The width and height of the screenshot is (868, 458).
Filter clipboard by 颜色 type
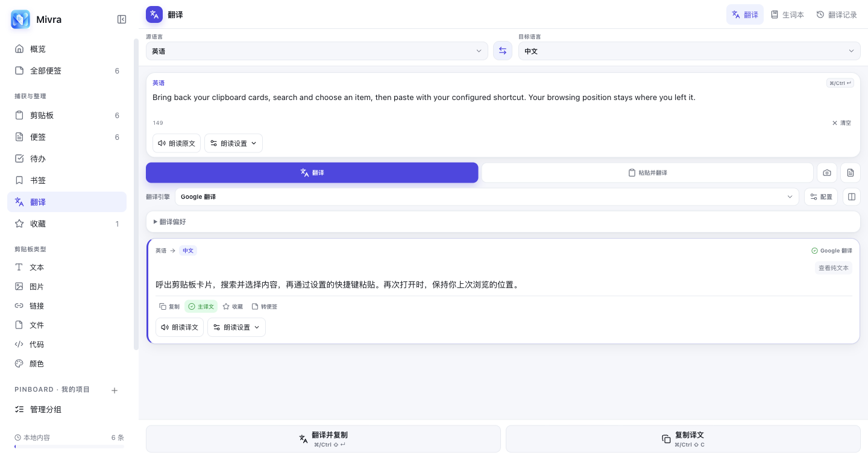67,363
